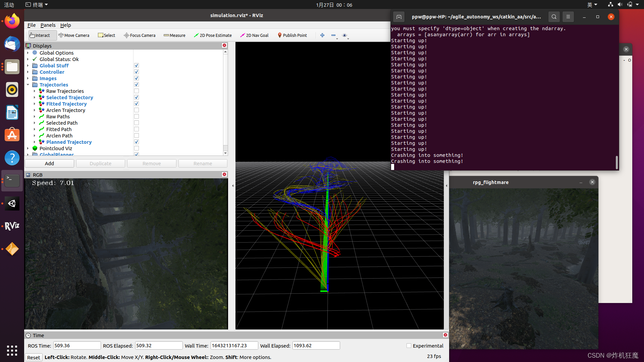Toggle visibility of Planned Trajectory
Screen dimensions: 644x362
click(x=137, y=142)
